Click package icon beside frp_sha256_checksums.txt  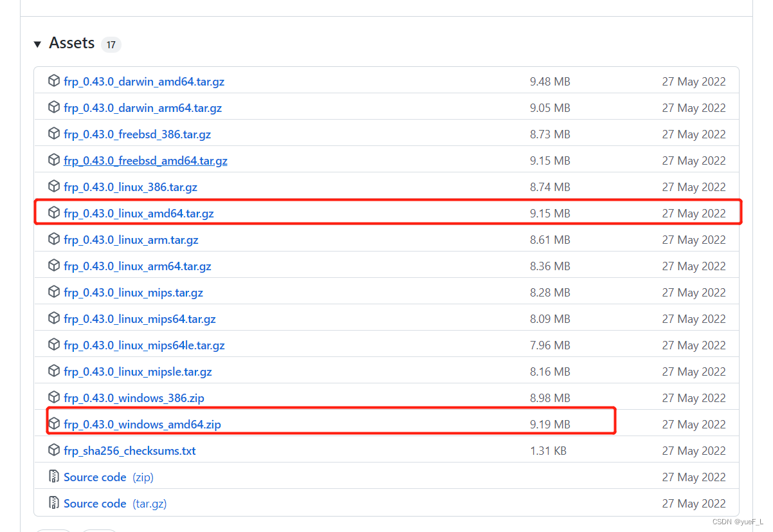tap(54, 450)
